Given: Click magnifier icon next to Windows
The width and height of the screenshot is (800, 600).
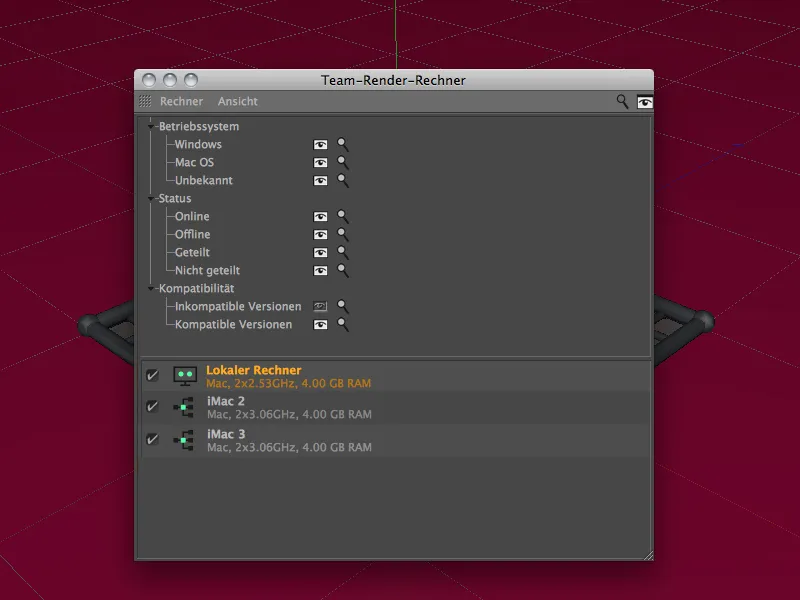Looking at the screenshot, I should pyautogui.click(x=343, y=145).
